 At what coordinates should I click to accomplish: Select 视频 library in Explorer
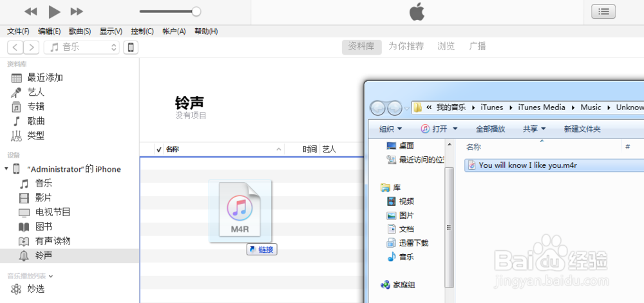[401, 201]
